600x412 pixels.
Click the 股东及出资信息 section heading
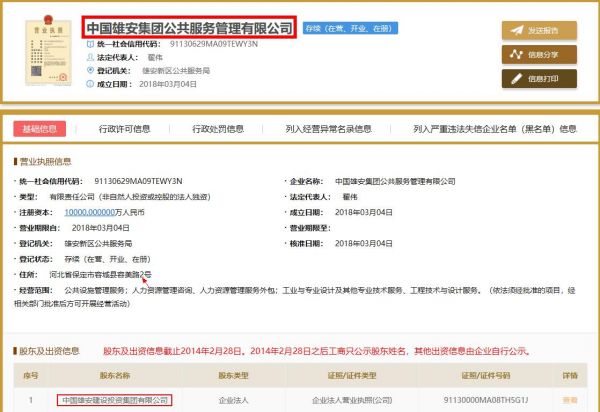(49, 351)
